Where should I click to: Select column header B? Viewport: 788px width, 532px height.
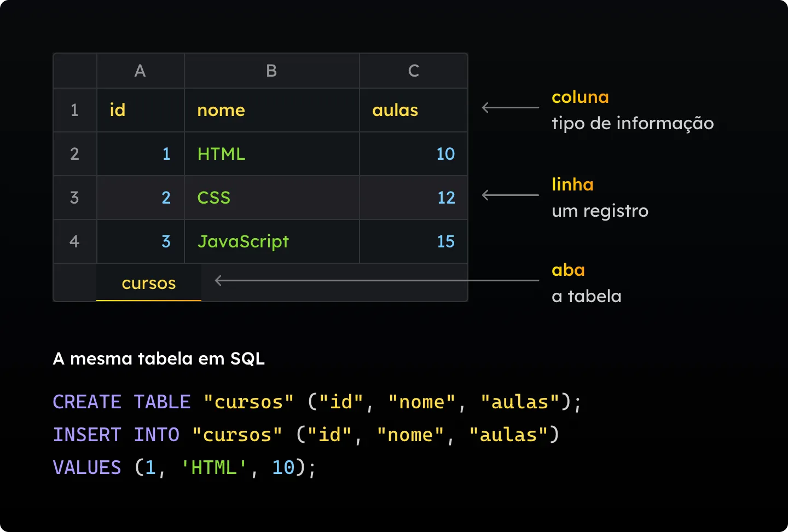point(272,71)
